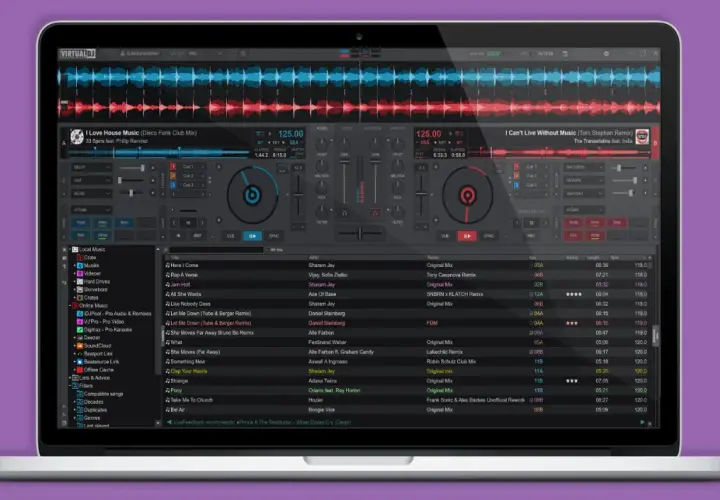
Task: Start playback on the blue left deck
Action: point(252,236)
